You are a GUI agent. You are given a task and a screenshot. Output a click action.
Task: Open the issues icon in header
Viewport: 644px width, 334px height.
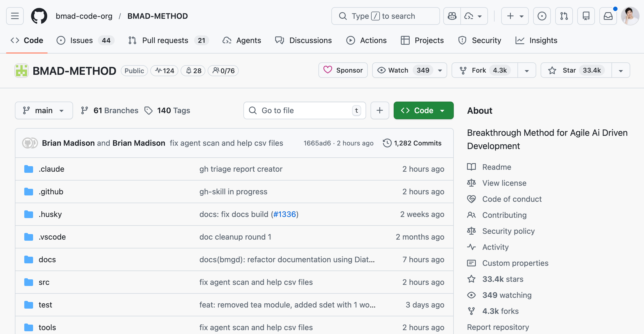tap(542, 16)
